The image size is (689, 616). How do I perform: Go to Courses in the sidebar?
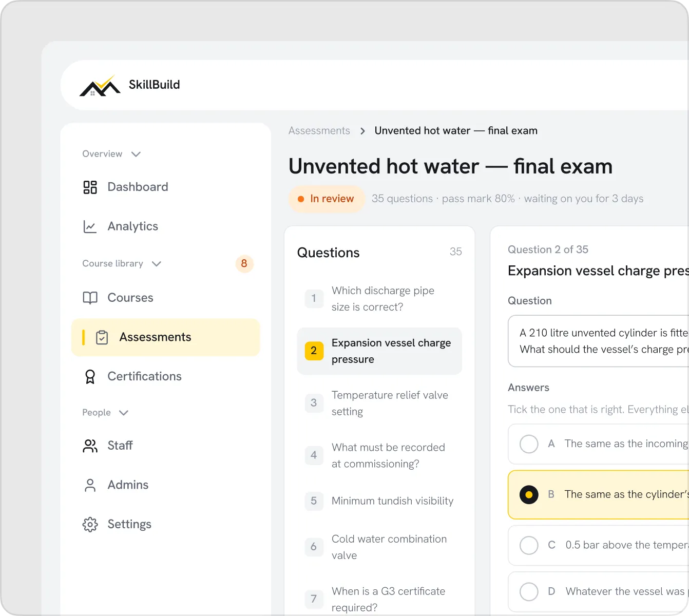click(x=165, y=298)
